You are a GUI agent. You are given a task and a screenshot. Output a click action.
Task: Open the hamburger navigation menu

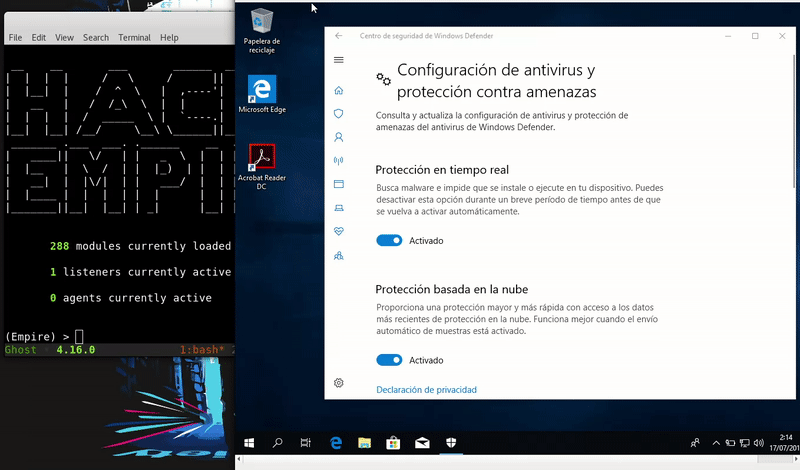pos(338,60)
